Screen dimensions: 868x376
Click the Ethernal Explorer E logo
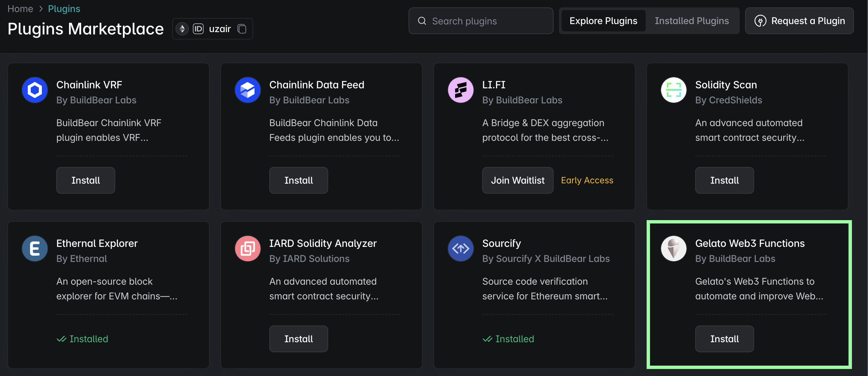35,249
